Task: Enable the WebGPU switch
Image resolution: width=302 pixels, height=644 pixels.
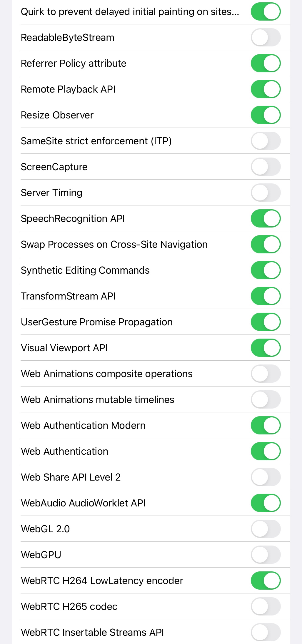Action: click(x=266, y=555)
